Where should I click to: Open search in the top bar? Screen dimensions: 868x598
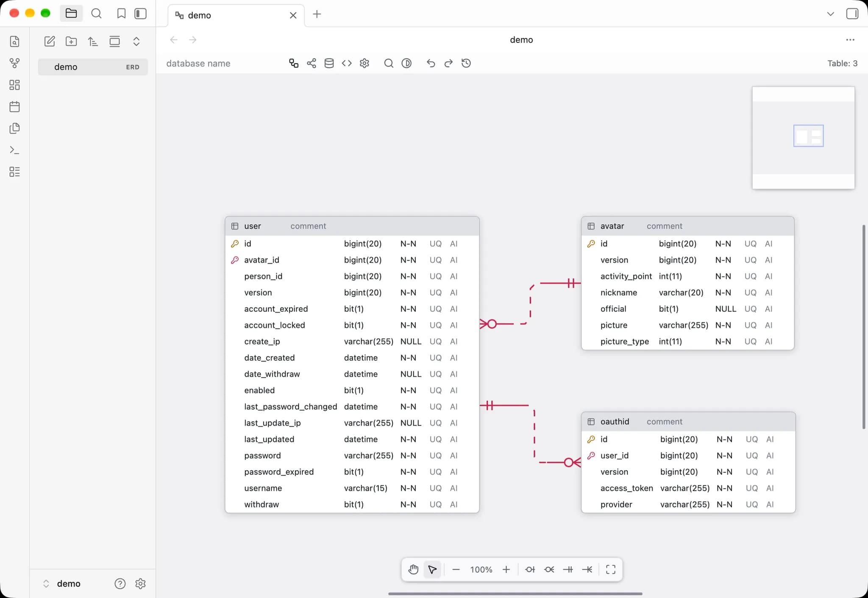coord(96,14)
